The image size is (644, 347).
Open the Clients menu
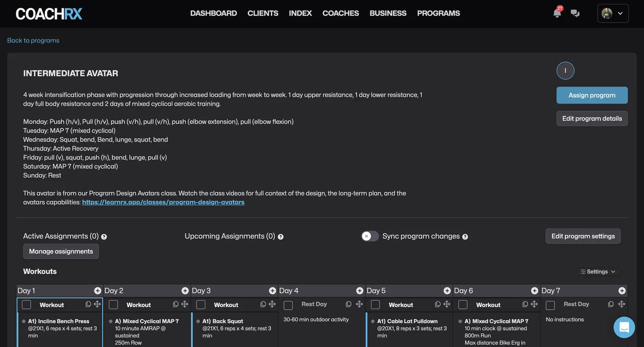pyautogui.click(x=263, y=13)
